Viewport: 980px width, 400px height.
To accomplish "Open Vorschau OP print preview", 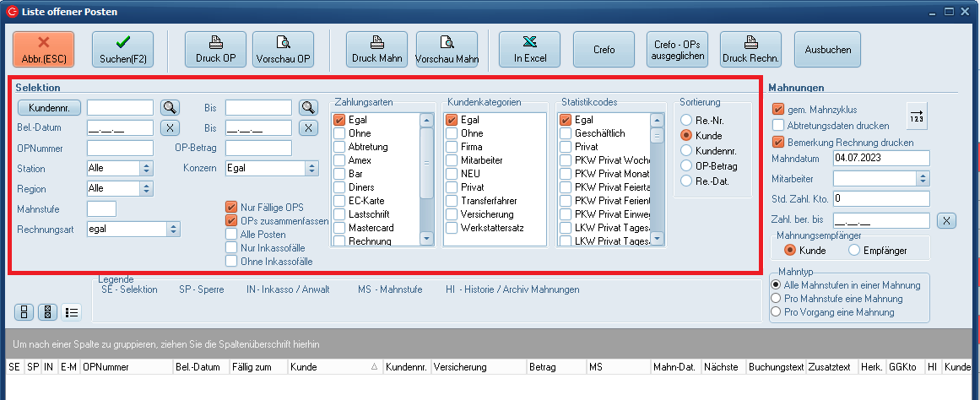I will click(x=283, y=49).
